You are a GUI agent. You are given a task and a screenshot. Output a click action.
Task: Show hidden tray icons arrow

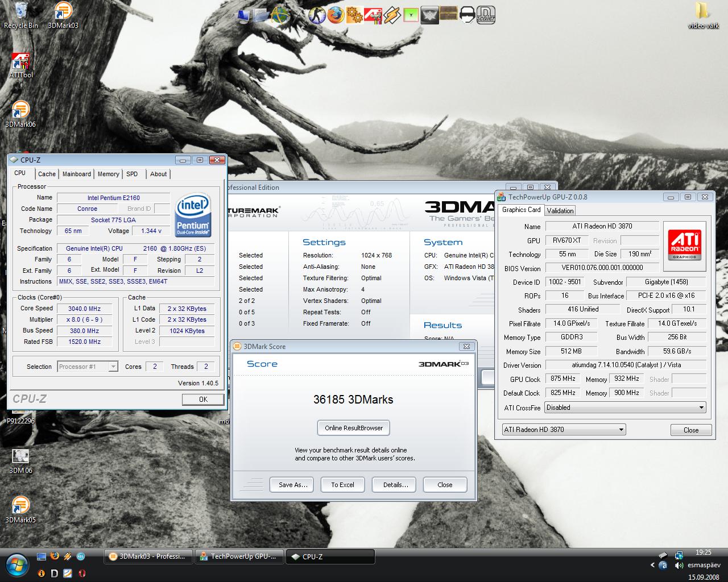(652, 566)
